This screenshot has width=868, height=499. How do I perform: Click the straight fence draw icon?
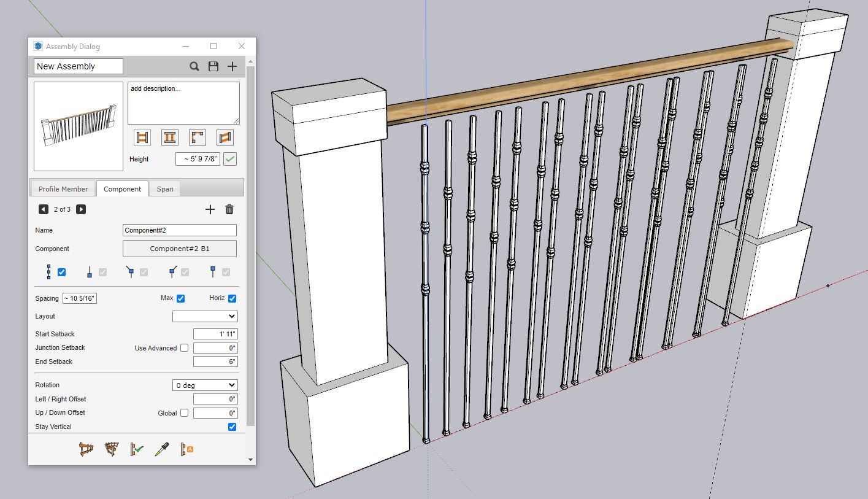(x=86, y=449)
